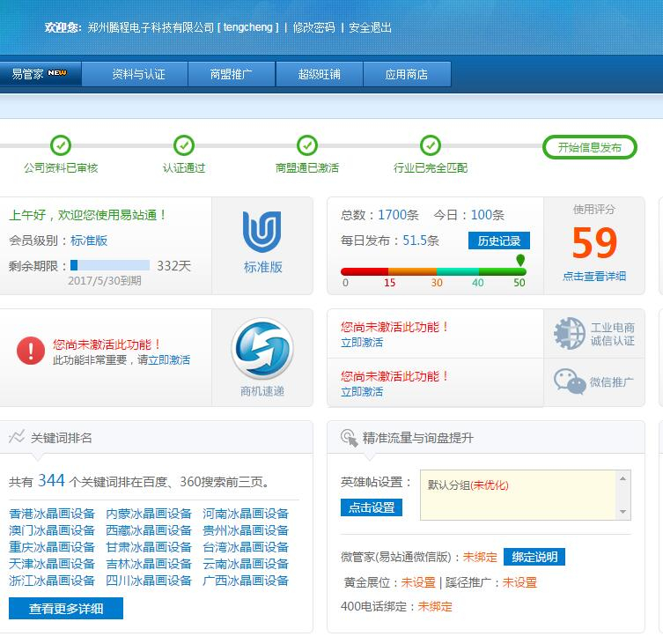
Task: Click 点击查看详细 under the score
Action: [594, 277]
